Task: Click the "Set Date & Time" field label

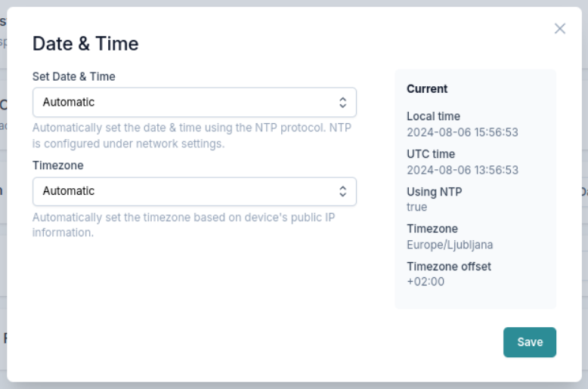Action: [74, 76]
